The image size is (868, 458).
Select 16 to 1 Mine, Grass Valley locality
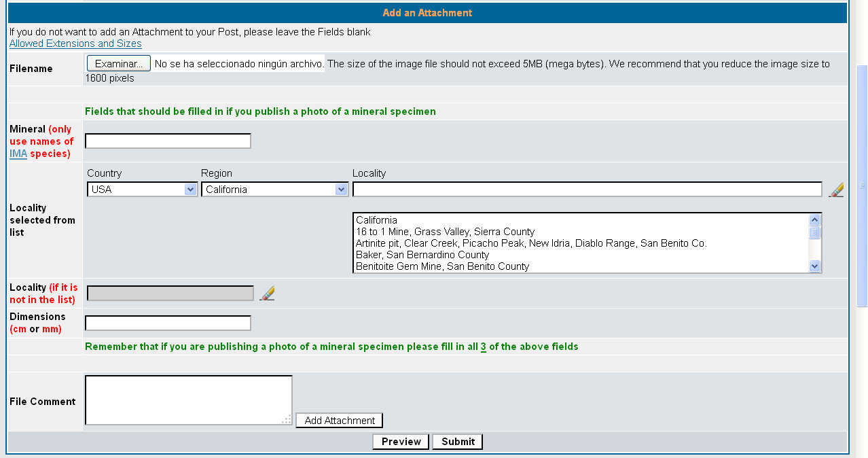coord(445,232)
